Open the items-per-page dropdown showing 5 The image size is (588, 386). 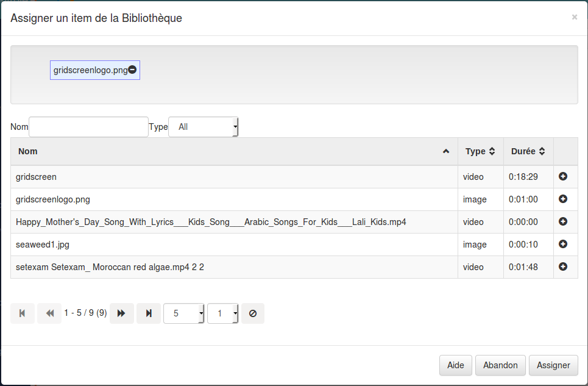(x=183, y=313)
